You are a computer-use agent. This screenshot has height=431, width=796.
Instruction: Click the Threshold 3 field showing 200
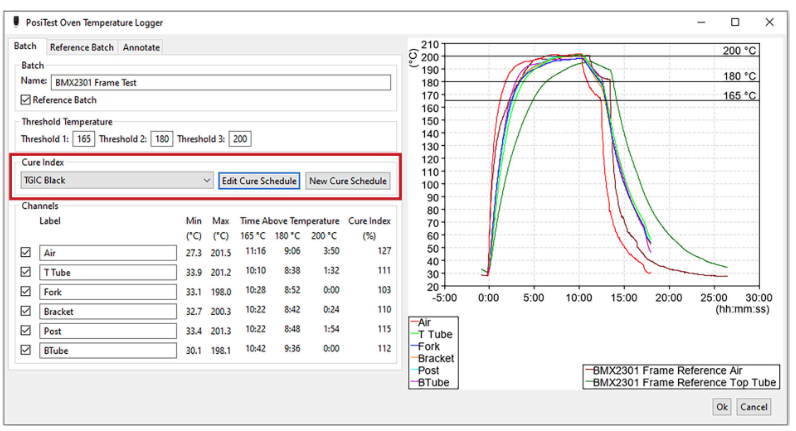pyautogui.click(x=240, y=139)
